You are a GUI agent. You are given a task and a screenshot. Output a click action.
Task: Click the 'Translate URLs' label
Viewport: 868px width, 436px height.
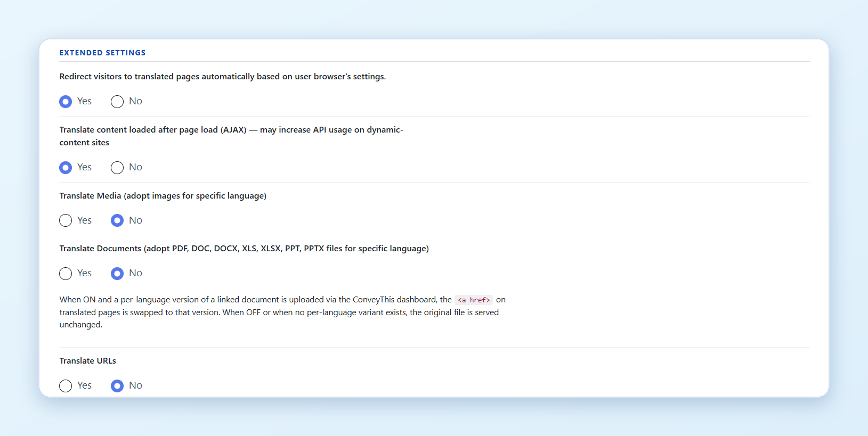click(87, 361)
